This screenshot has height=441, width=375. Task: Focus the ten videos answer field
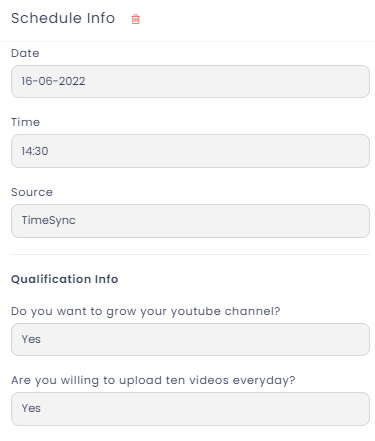coord(190,409)
